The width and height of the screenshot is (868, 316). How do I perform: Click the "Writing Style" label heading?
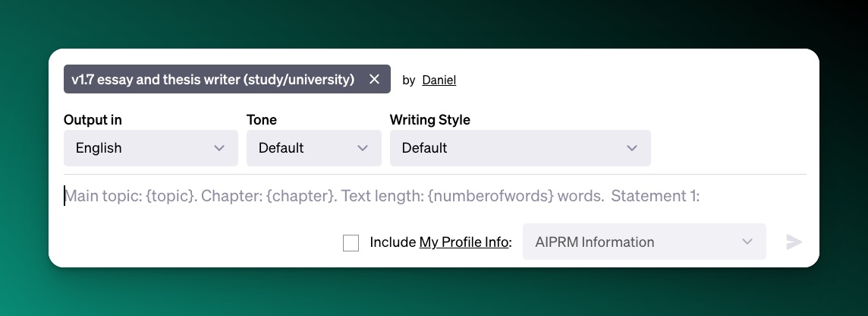[429, 120]
